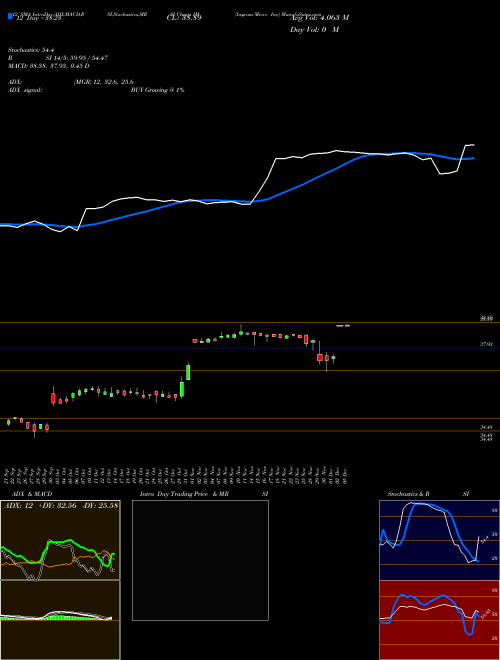Click the blue 12-day SMA legend square
The height and width of the screenshot is (660, 500).
coord(10,17)
